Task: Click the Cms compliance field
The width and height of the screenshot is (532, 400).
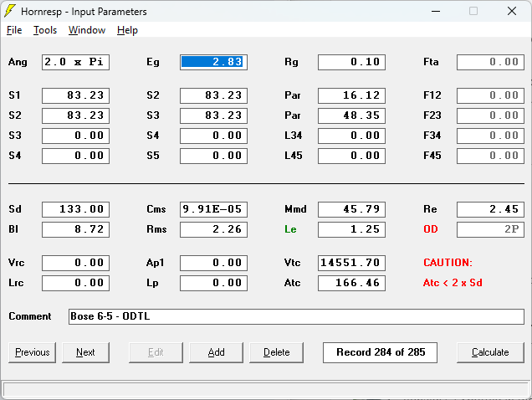Action: 214,209
